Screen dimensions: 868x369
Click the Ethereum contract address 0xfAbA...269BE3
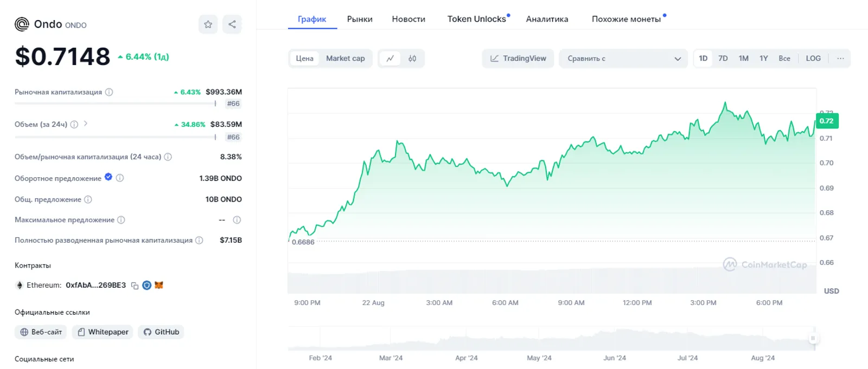pyautogui.click(x=95, y=285)
